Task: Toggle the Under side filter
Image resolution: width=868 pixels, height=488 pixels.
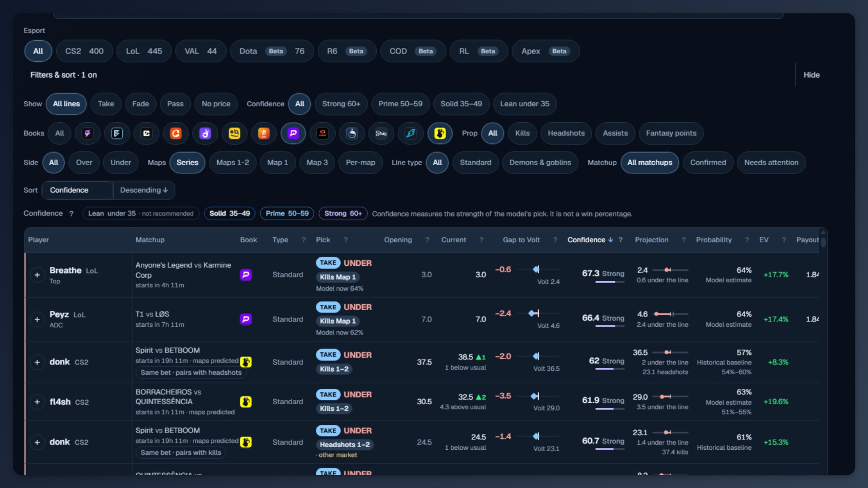Action: click(121, 163)
